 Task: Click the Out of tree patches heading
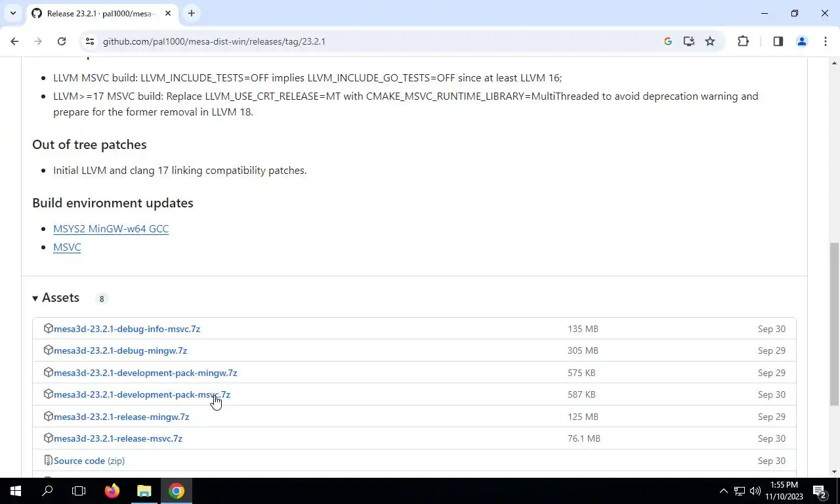[89, 144]
